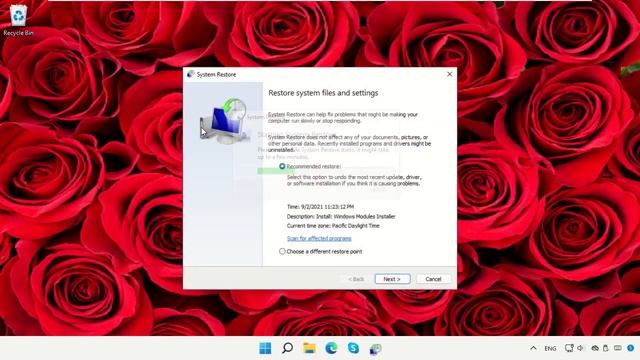Select the Recommended restore option

pos(282,167)
